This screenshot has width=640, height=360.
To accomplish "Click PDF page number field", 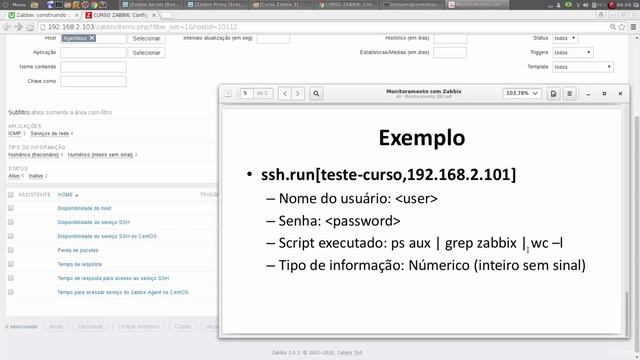I will click(x=246, y=93).
